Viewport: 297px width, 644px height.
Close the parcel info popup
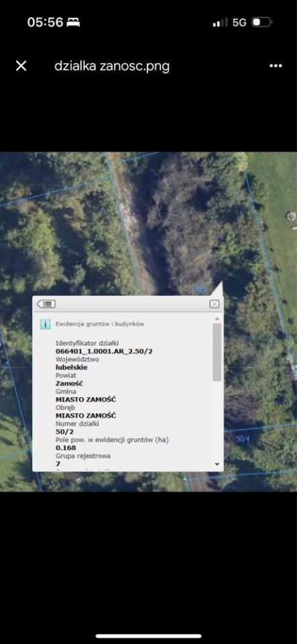click(x=214, y=304)
